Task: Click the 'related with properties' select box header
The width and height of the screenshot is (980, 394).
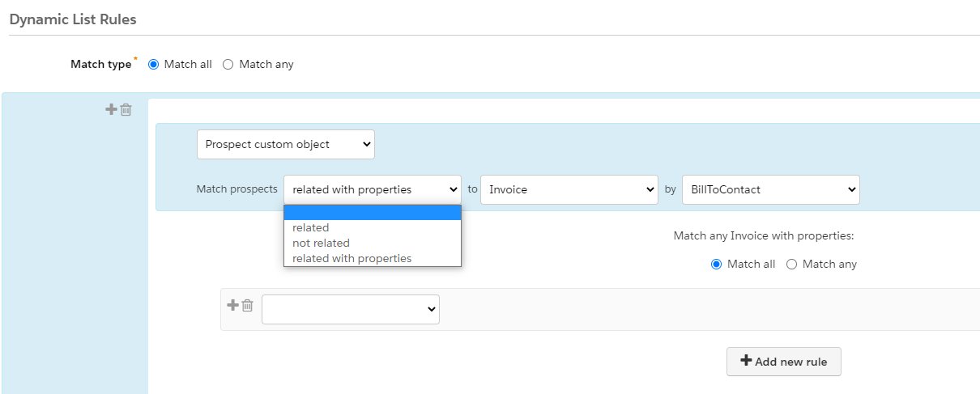Action: pyautogui.click(x=372, y=189)
